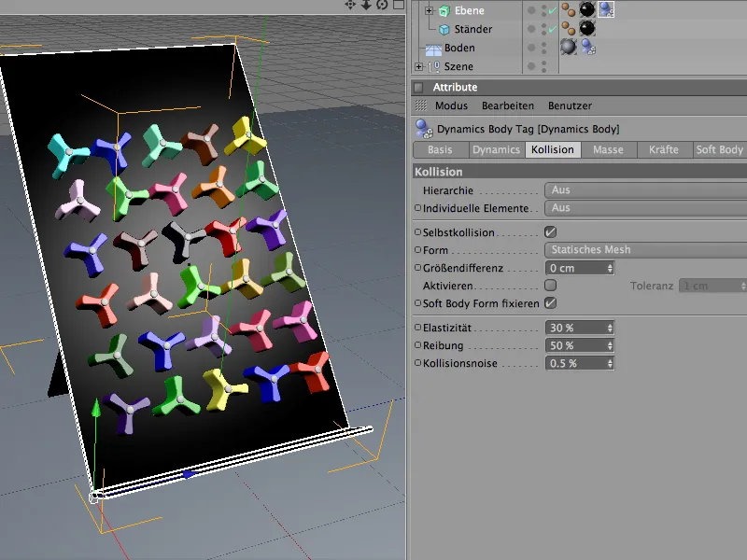
Task: Click the Dynamics Body tag on Ebene
Action: coord(606,10)
